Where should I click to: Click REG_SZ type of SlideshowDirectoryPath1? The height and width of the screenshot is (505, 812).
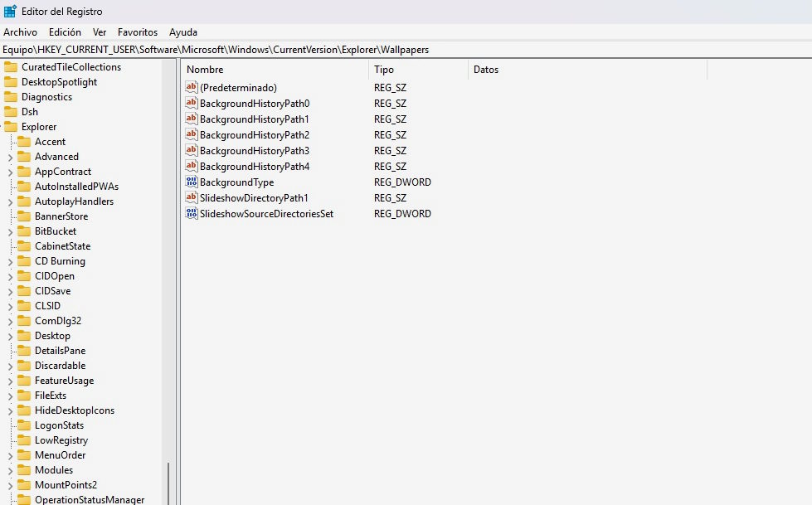pos(390,198)
